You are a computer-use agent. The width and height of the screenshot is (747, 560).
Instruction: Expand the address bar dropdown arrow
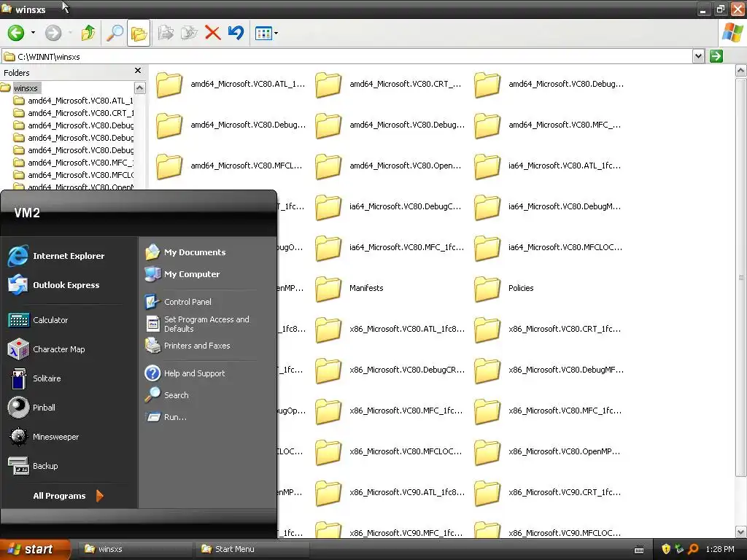[698, 56]
